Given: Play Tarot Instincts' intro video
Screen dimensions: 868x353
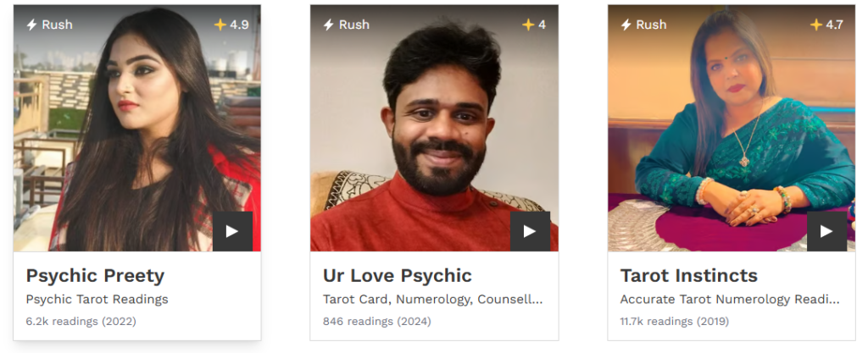Looking at the screenshot, I should pyautogui.click(x=826, y=231).
